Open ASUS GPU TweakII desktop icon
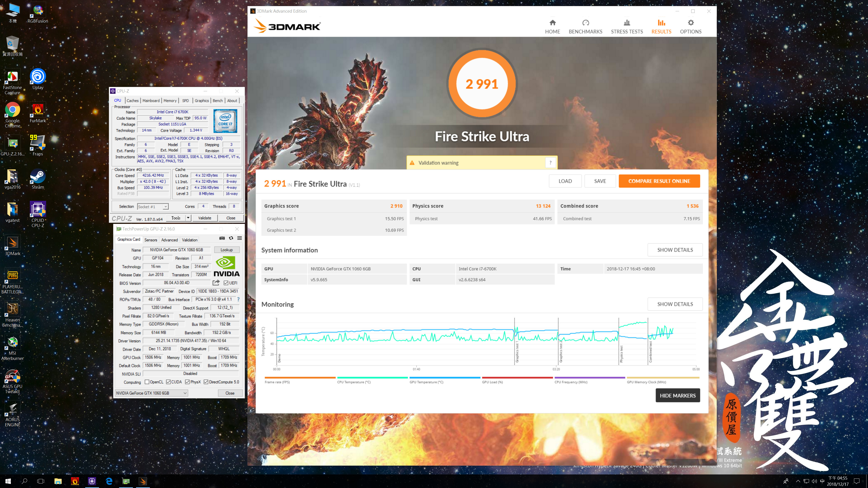This screenshot has height=488, width=868. [x=12, y=382]
